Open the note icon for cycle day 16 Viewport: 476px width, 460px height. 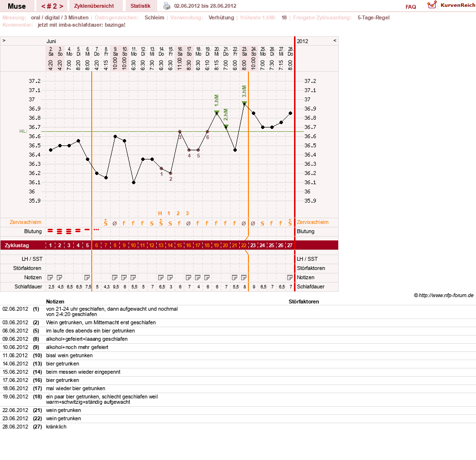(x=189, y=277)
